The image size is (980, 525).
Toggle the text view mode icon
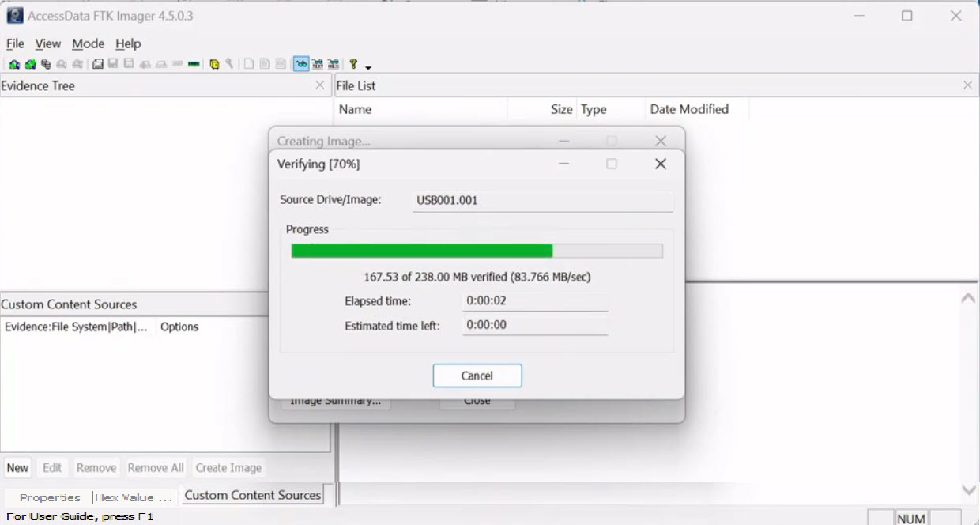317,64
